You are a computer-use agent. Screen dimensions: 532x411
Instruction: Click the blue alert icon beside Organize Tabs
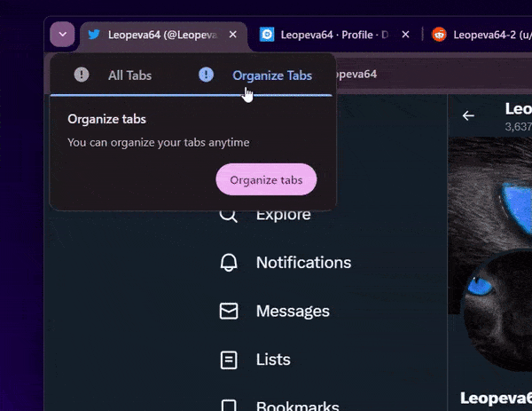pyautogui.click(x=206, y=75)
